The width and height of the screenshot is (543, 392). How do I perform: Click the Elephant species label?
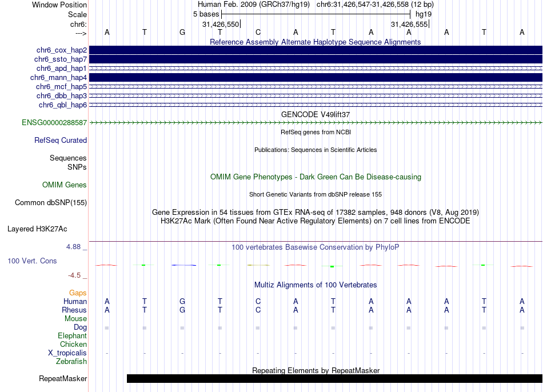(73, 336)
